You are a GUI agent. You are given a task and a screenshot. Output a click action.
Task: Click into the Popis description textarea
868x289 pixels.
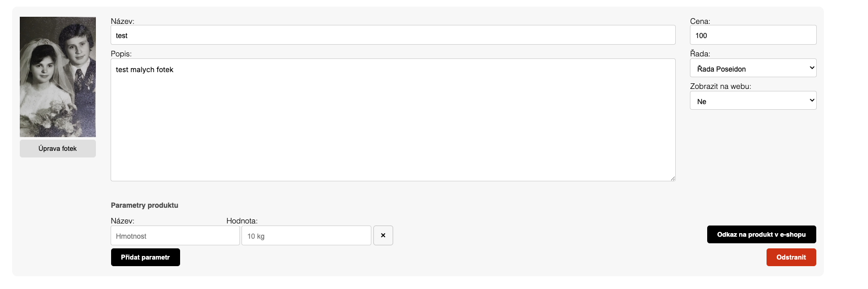pyautogui.click(x=393, y=120)
